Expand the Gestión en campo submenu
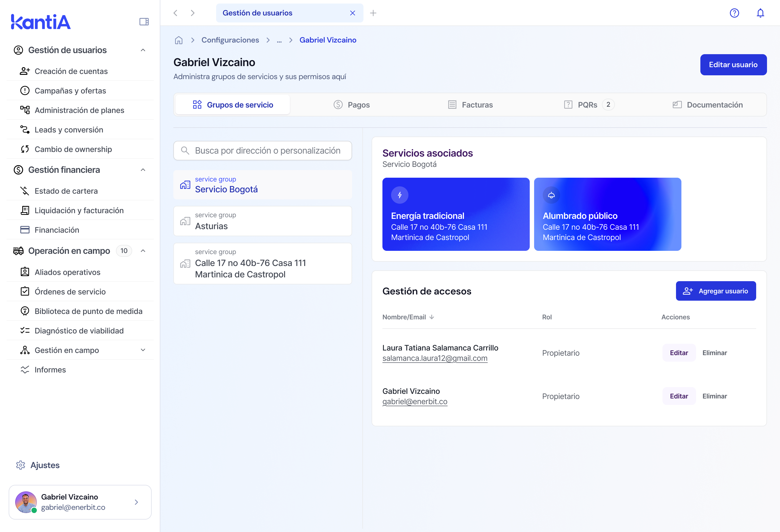The image size is (780, 532). tap(143, 350)
